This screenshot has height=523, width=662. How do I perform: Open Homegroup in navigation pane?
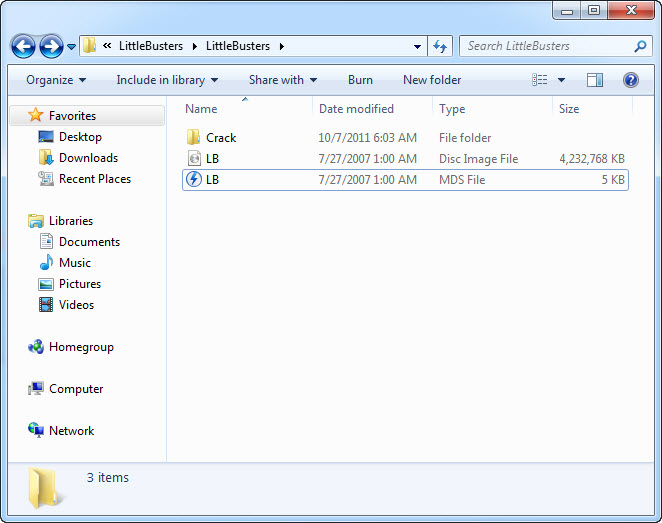pos(81,347)
